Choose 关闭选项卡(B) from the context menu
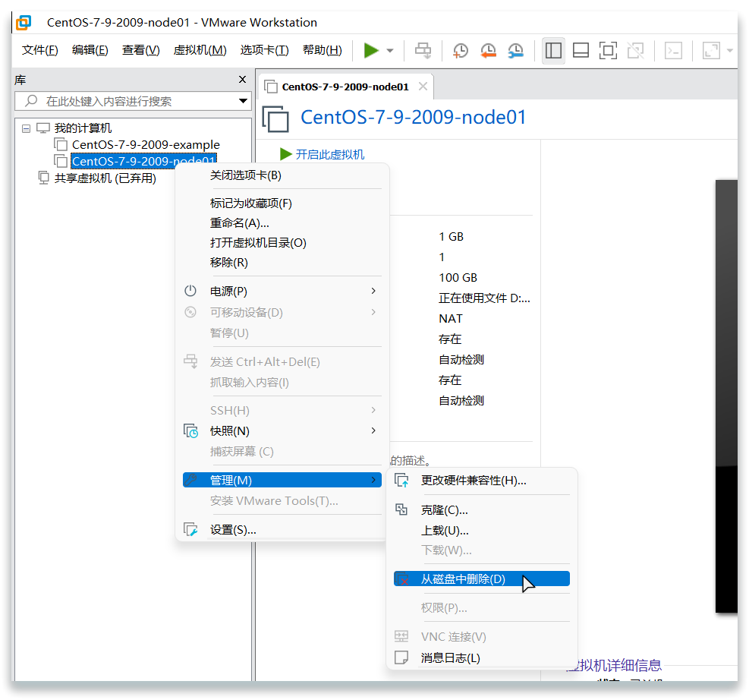Viewport: 749px width, 700px height. coord(282,175)
